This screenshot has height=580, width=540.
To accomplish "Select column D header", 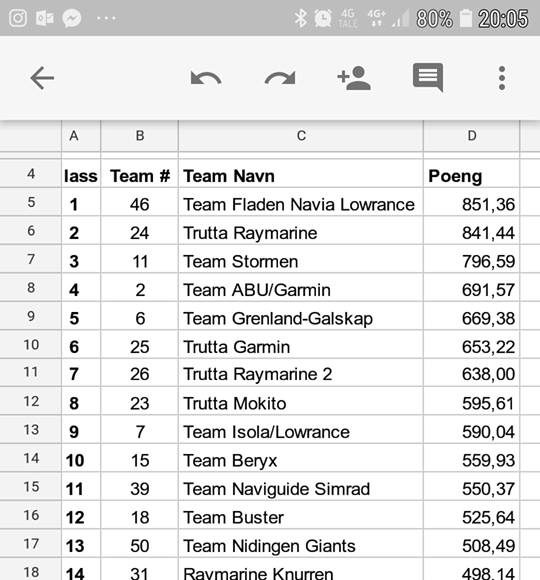I will pos(472,136).
